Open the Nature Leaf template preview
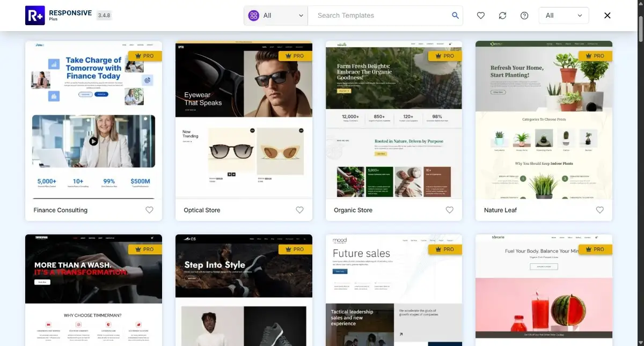This screenshot has height=346, width=644. click(544, 120)
